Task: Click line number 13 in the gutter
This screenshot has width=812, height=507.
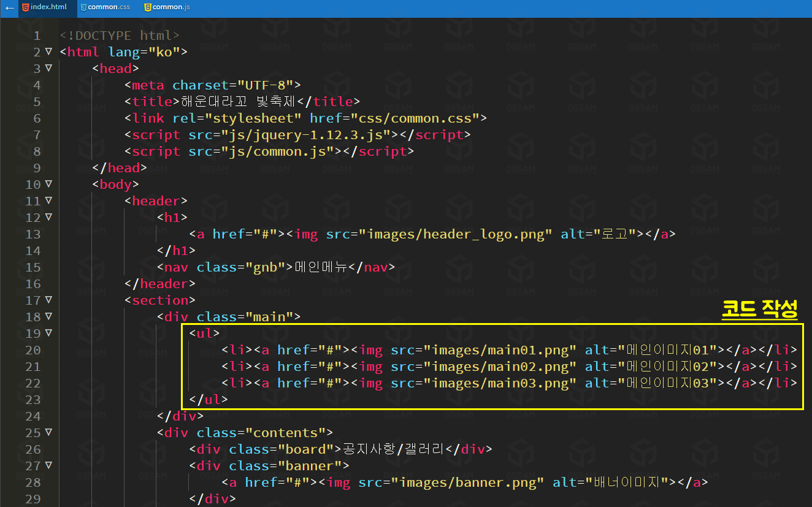Action: point(33,234)
